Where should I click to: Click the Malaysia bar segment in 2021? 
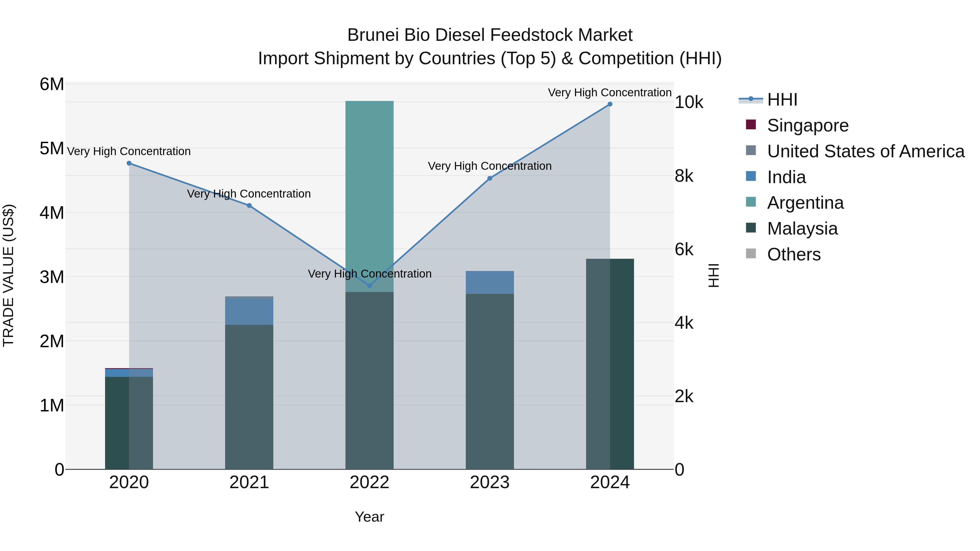249,397
